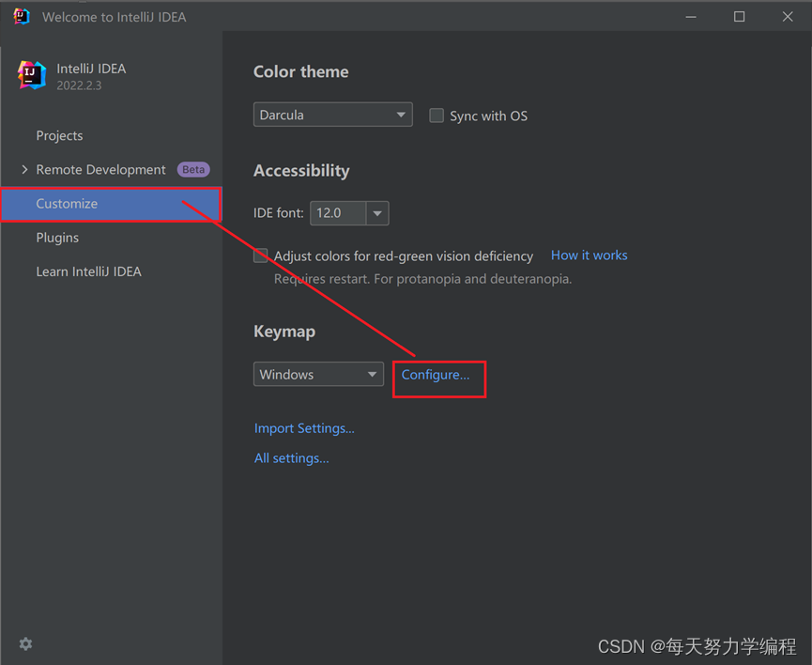812x665 pixels.
Task: Click the IDE font dropdown arrow
Action: [376, 213]
